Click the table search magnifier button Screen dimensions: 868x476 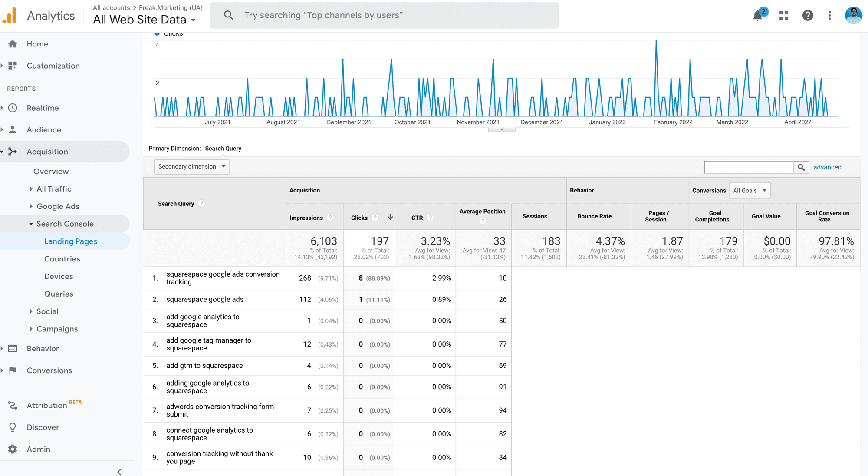pos(801,167)
